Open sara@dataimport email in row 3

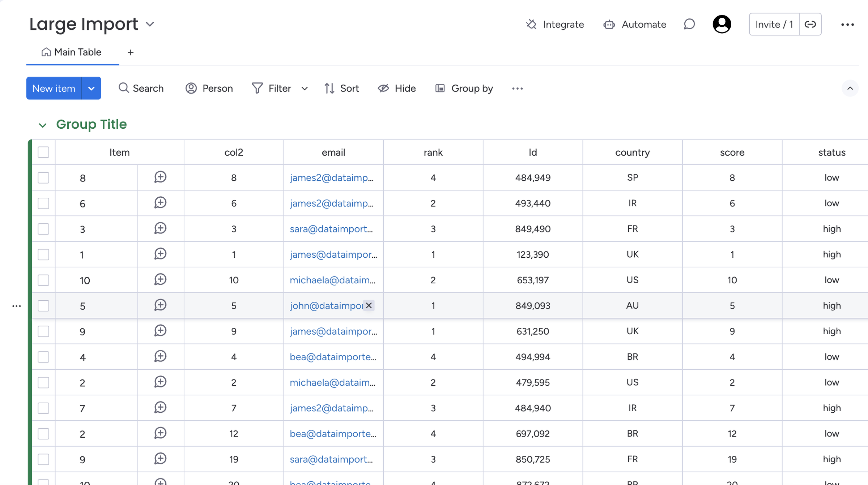click(331, 229)
